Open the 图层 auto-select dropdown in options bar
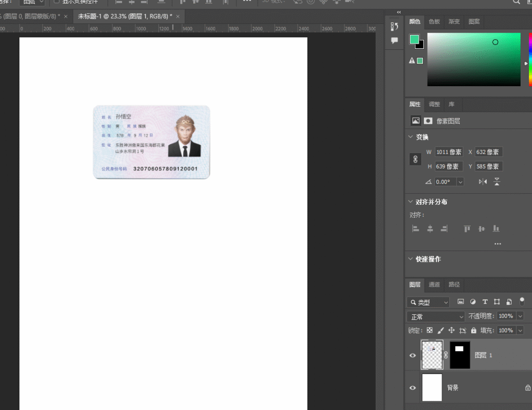Image resolution: width=532 pixels, height=410 pixels. click(x=32, y=3)
